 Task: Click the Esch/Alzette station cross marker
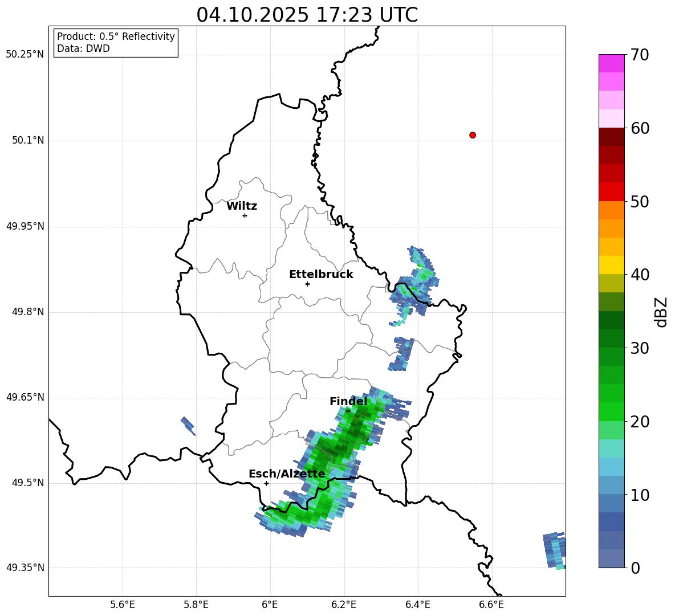click(x=266, y=483)
